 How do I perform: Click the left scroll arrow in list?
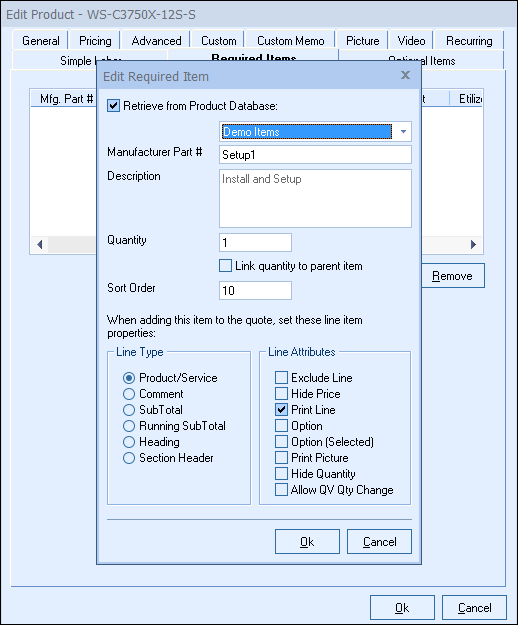pos(39,244)
